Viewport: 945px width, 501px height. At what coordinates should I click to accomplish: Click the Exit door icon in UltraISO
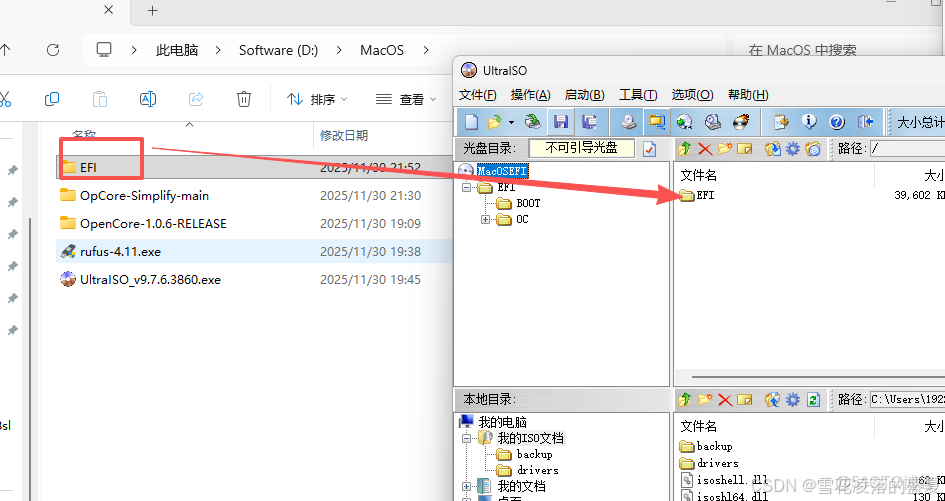pos(865,122)
